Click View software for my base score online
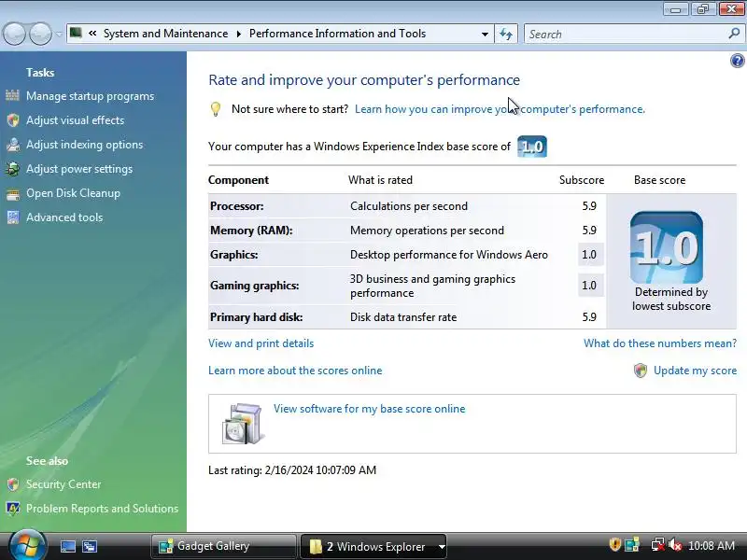The image size is (747, 560). (x=369, y=409)
